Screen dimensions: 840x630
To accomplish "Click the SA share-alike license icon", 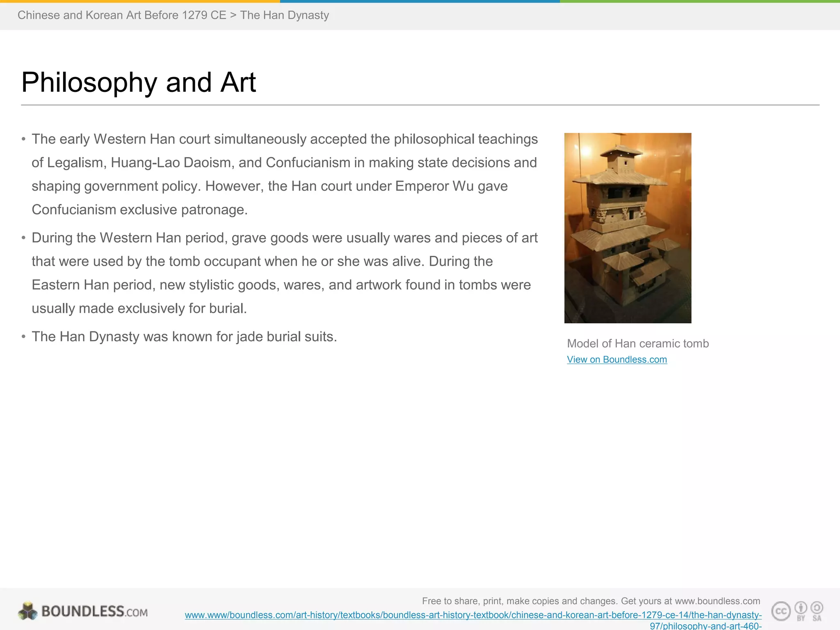I will (817, 611).
